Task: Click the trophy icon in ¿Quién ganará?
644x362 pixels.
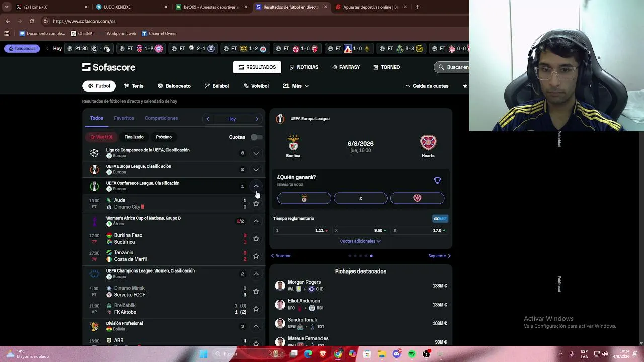Action: click(x=437, y=180)
